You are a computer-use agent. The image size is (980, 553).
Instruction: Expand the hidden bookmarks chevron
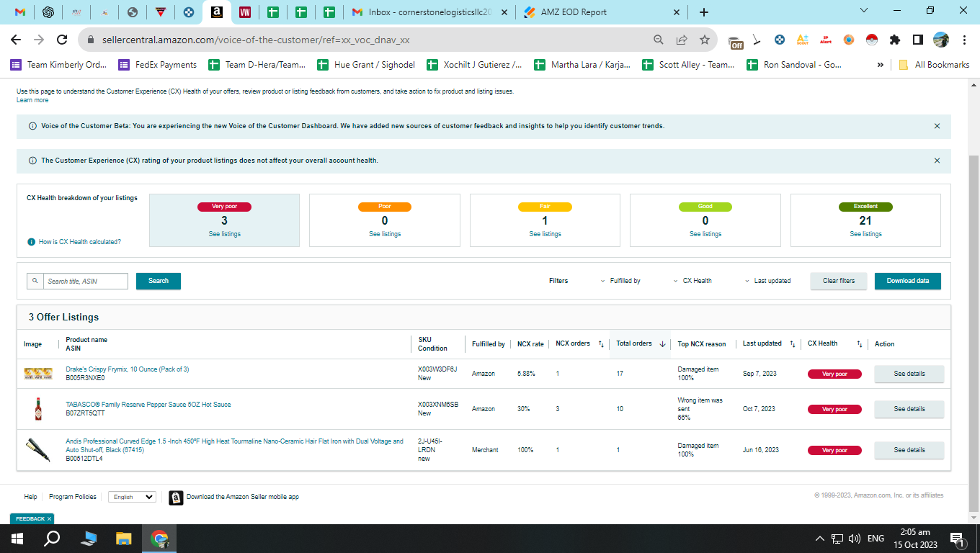[880, 65]
